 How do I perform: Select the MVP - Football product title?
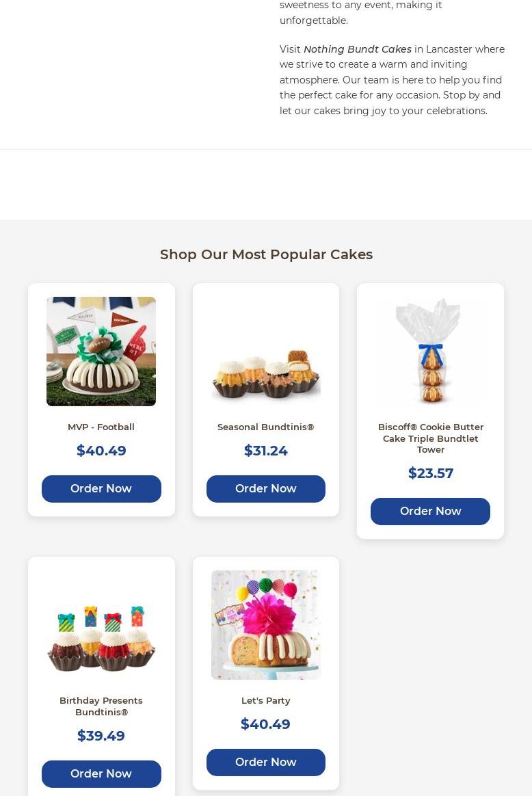coord(101,427)
